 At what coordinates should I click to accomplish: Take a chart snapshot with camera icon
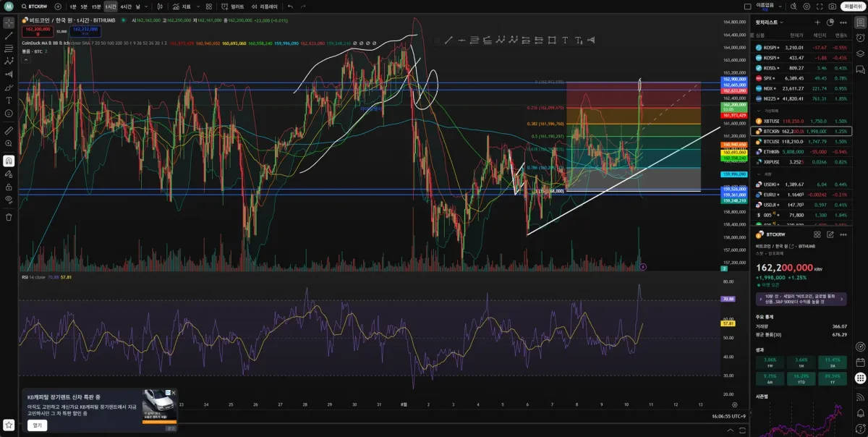point(833,7)
